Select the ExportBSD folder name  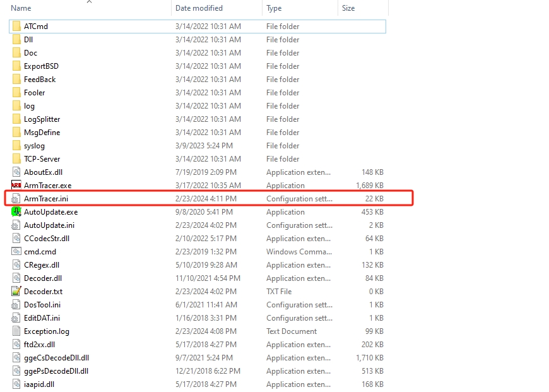(41, 66)
